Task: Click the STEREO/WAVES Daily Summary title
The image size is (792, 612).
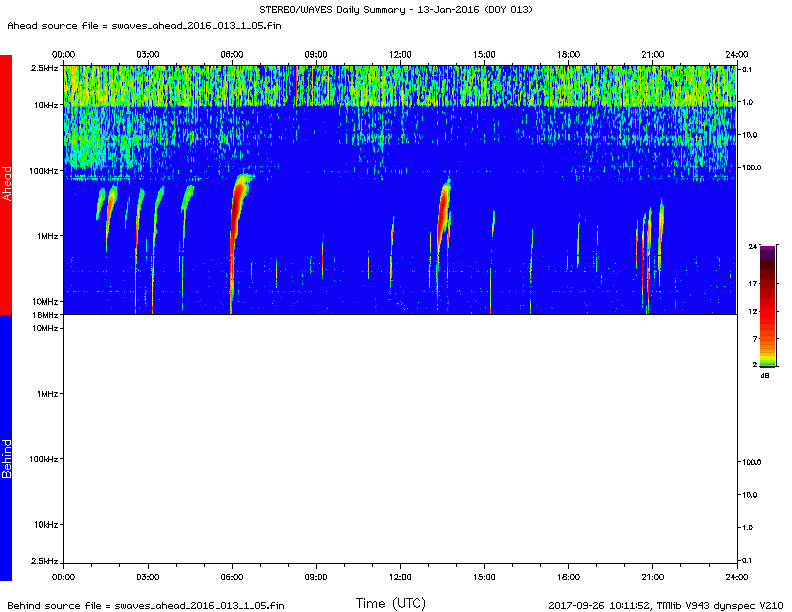Action: [396, 9]
